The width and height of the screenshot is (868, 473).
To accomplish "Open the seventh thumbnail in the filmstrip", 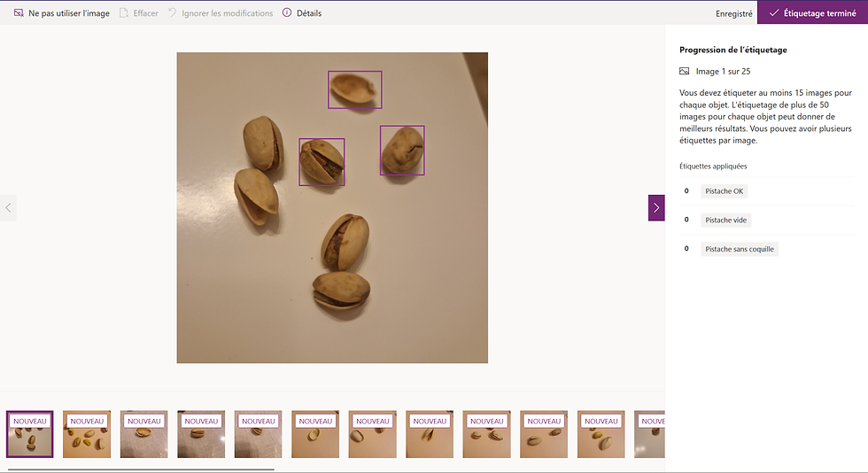I will [x=373, y=434].
